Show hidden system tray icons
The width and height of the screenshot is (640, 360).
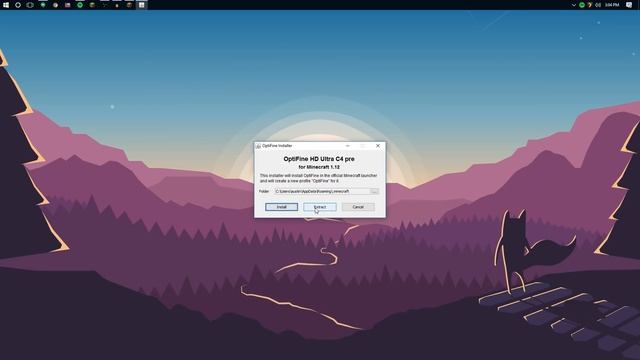coord(574,5)
